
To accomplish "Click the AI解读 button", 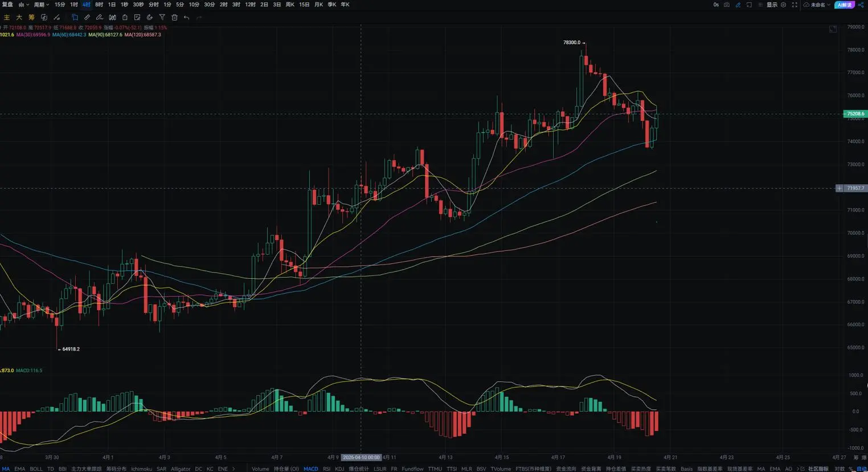I will tap(845, 5).
